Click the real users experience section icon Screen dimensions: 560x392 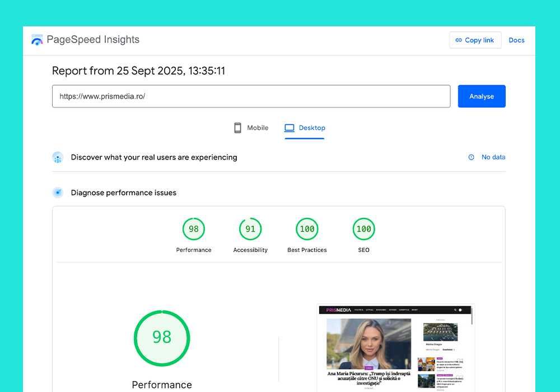pyautogui.click(x=58, y=157)
